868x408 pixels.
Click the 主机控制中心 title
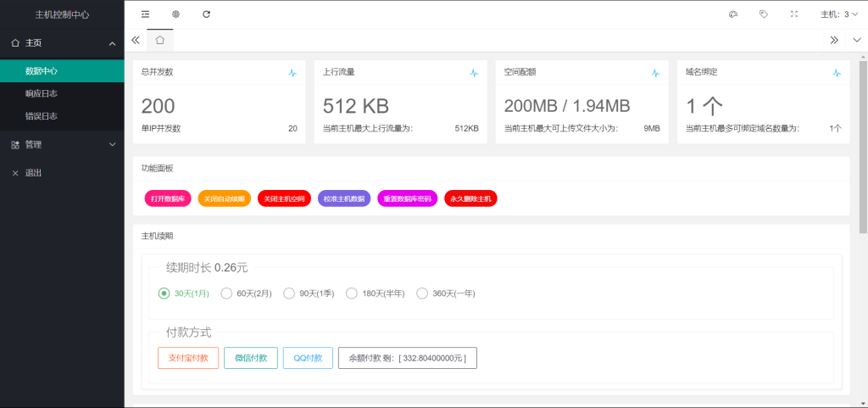pos(62,15)
